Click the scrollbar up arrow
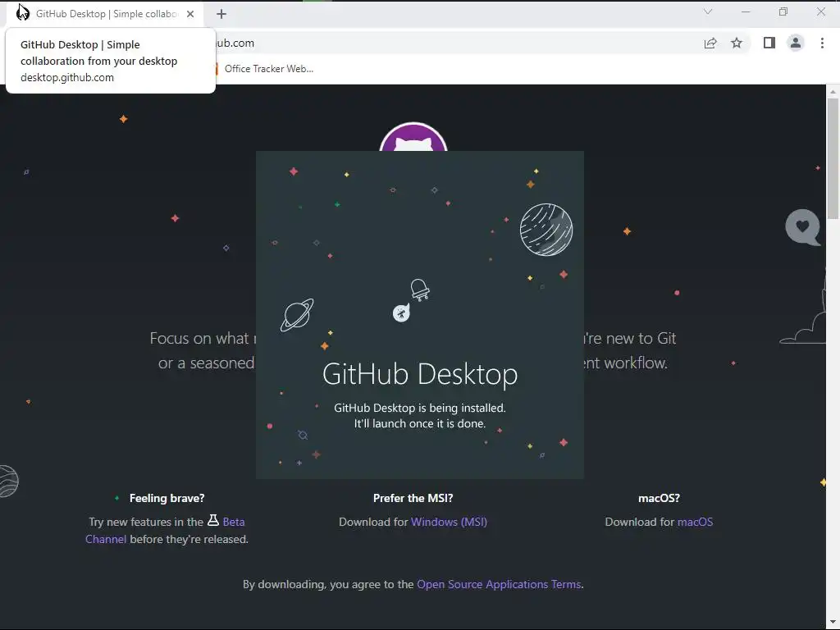This screenshot has height=630, width=840. pos(833,92)
